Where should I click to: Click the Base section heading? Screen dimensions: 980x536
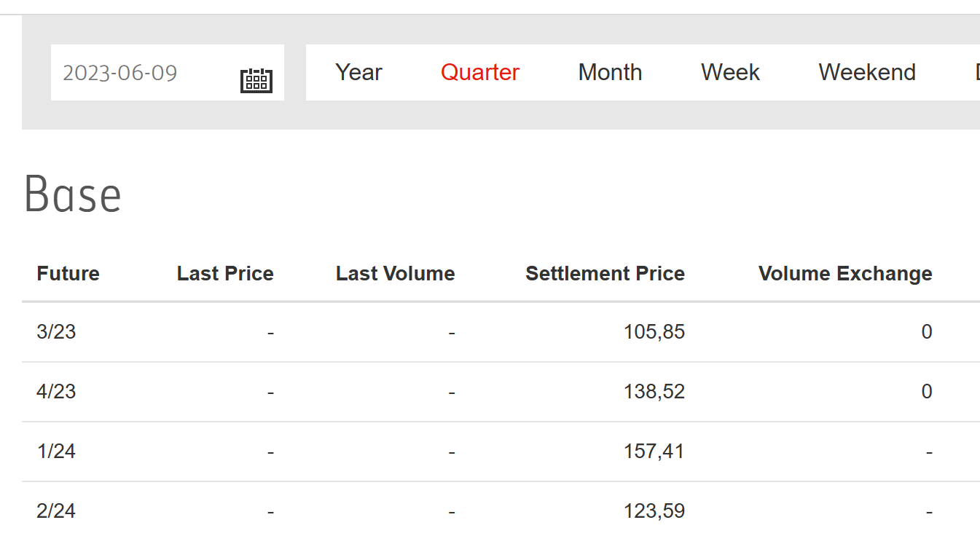tap(73, 194)
